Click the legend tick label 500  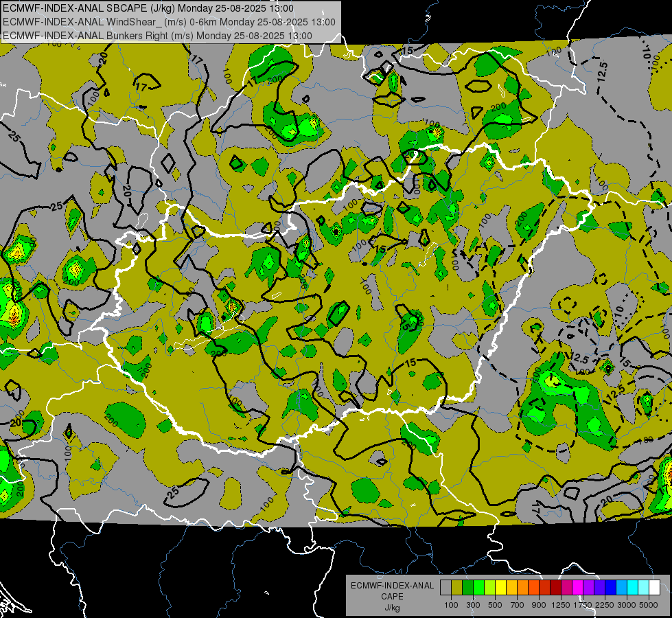coord(495,605)
